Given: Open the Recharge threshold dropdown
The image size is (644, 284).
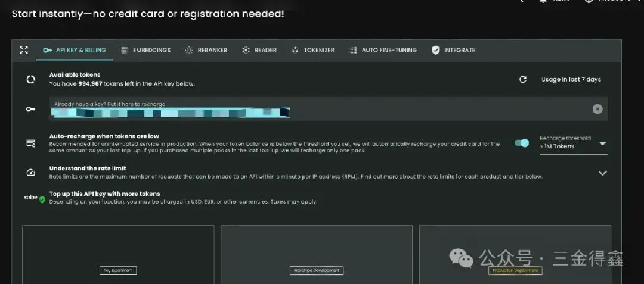Looking at the screenshot, I should tap(573, 143).
